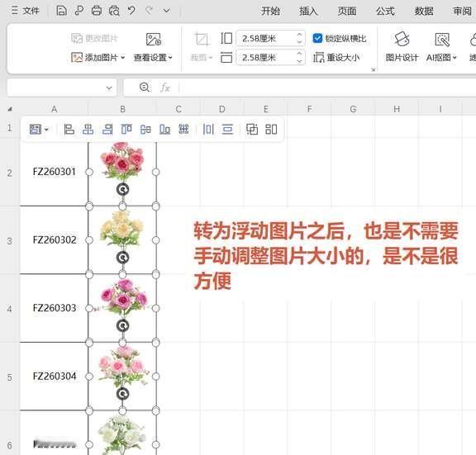Open the 公式 formula tab
This screenshot has width=476, height=455.
click(x=385, y=12)
